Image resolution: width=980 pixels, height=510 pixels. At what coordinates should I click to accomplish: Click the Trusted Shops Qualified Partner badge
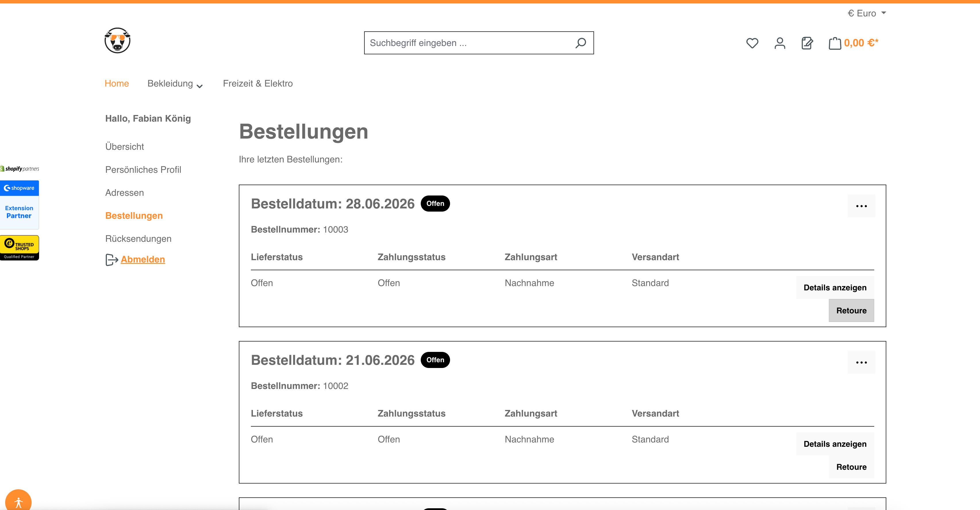(20, 248)
